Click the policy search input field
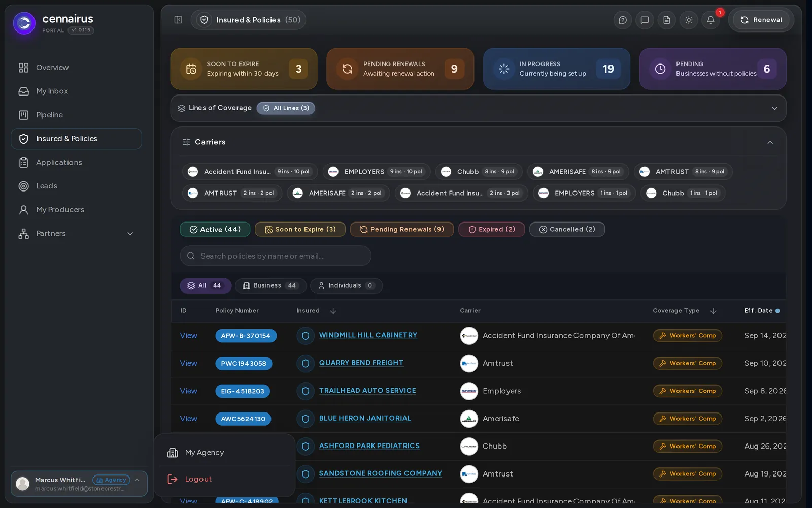This screenshot has width=812, height=508. coord(276,256)
